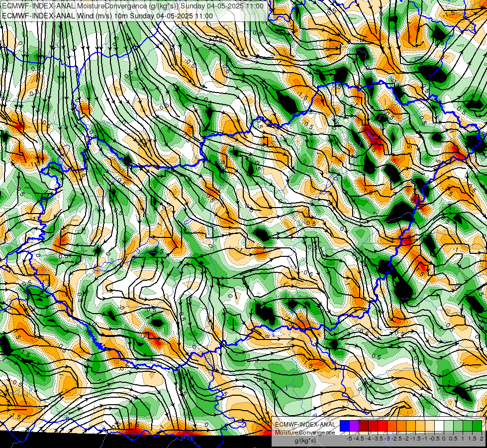Pick the light green swatch between 0.5 and 1
The width and height of the screenshot is (487, 448).
coord(458,426)
